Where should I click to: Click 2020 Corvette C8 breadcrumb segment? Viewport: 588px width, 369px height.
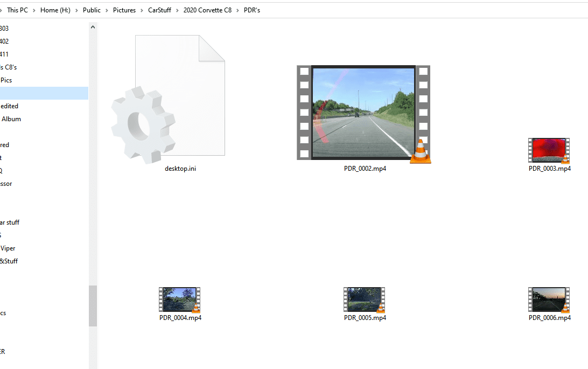(207, 10)
